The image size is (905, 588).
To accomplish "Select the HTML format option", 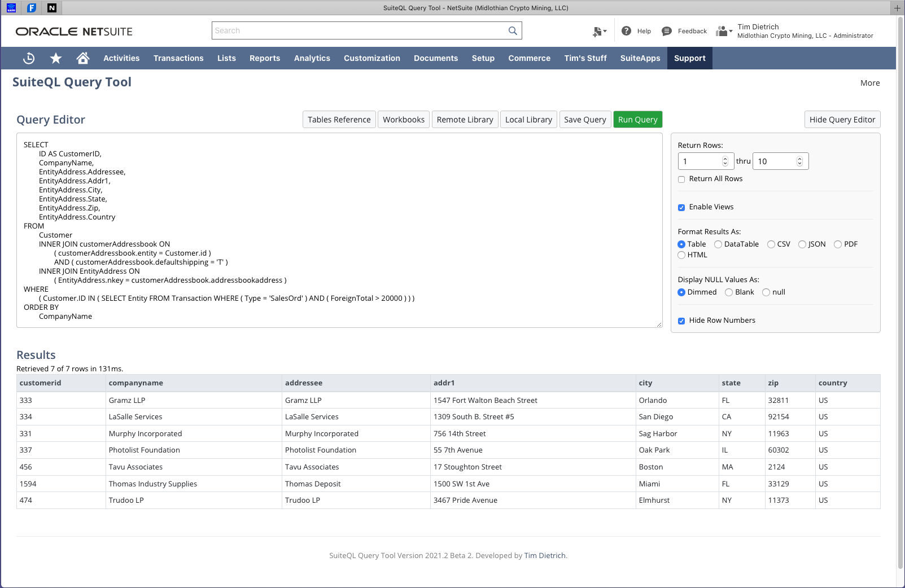I will (x=681, y=255).
